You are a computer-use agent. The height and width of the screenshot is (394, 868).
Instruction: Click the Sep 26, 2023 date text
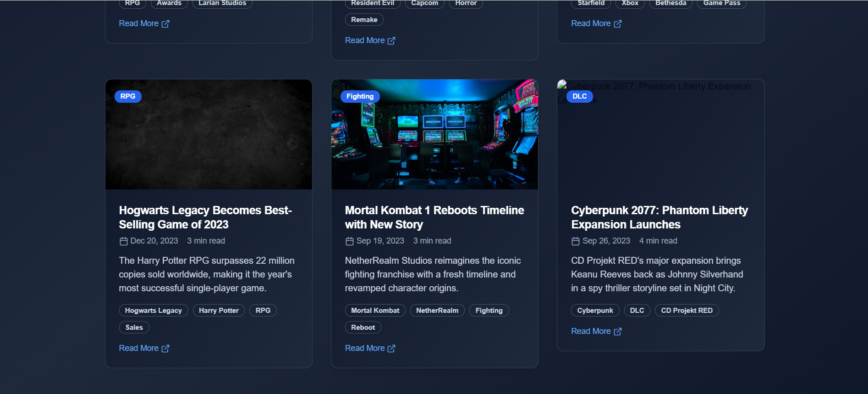tap(606, 241)
